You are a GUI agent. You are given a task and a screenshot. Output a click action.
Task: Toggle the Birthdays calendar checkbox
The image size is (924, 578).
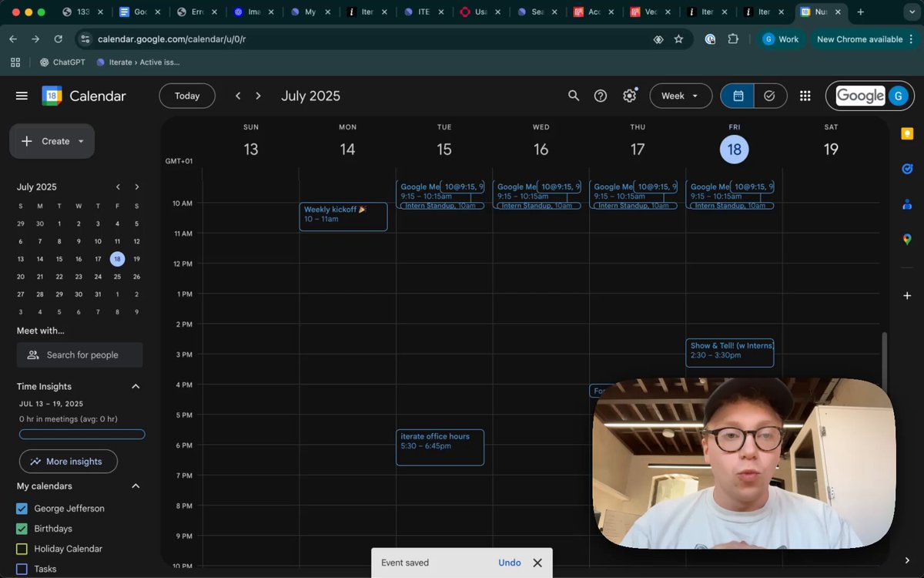click(x=22, y=529)
